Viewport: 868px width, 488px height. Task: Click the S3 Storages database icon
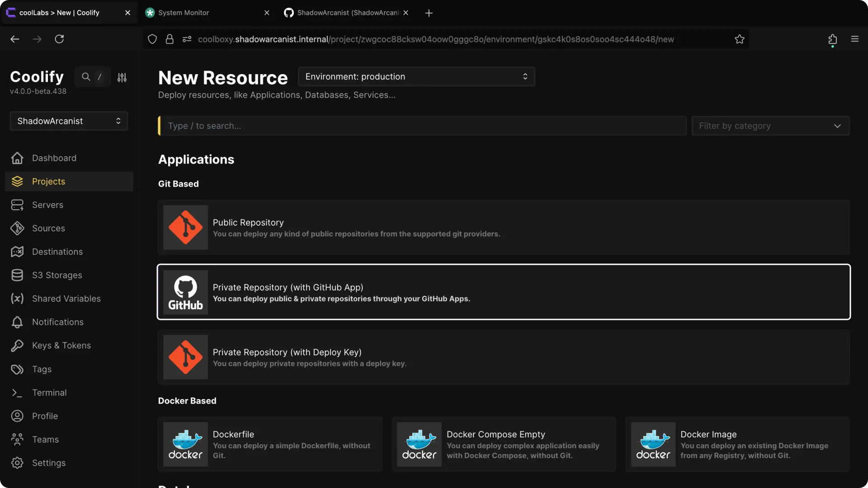click(17, 275)
